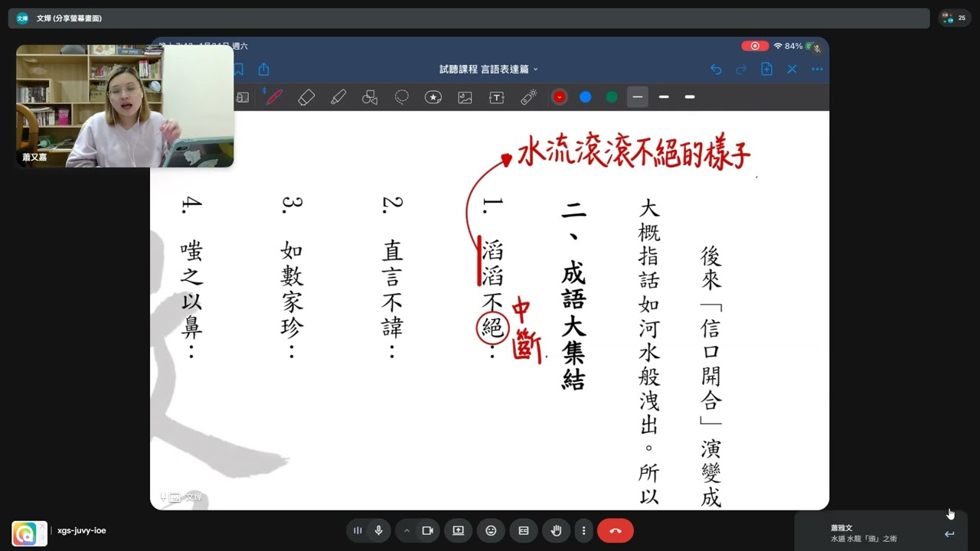Leave the call with the red hang-up button
The image size is (980, 551).
click(x=616, y=530)
